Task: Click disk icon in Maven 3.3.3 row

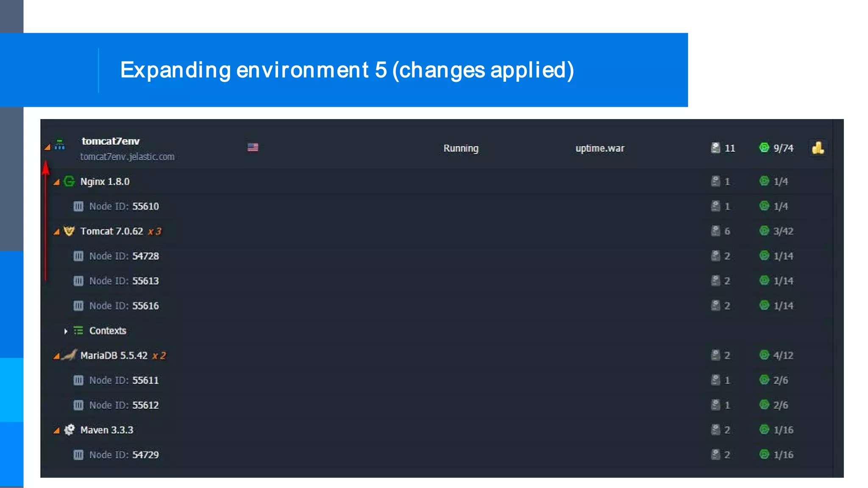Action: coord(715,430)
